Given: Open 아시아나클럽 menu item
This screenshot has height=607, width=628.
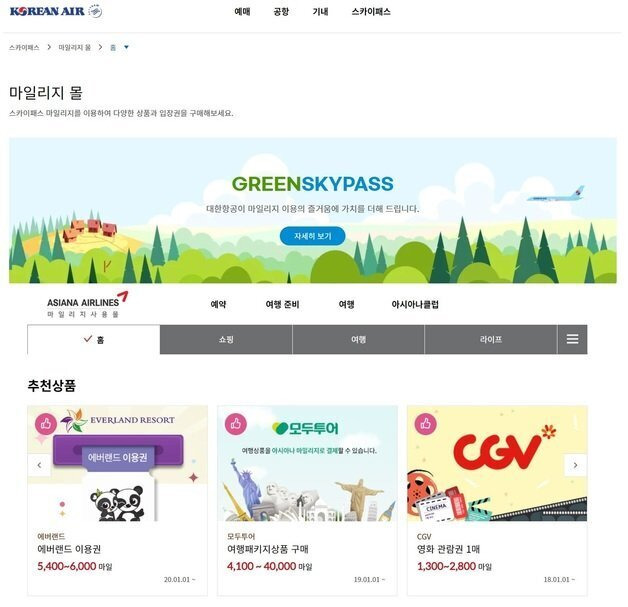Looking at the screenshot, I should pyautogui.click(x=415, y=304).
